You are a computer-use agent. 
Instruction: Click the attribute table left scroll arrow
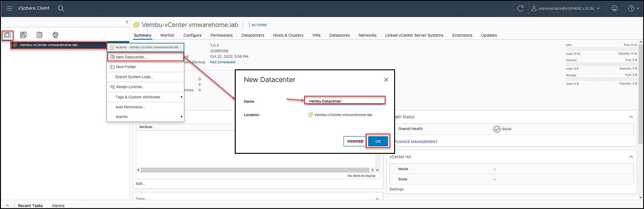tap(138, 170)
